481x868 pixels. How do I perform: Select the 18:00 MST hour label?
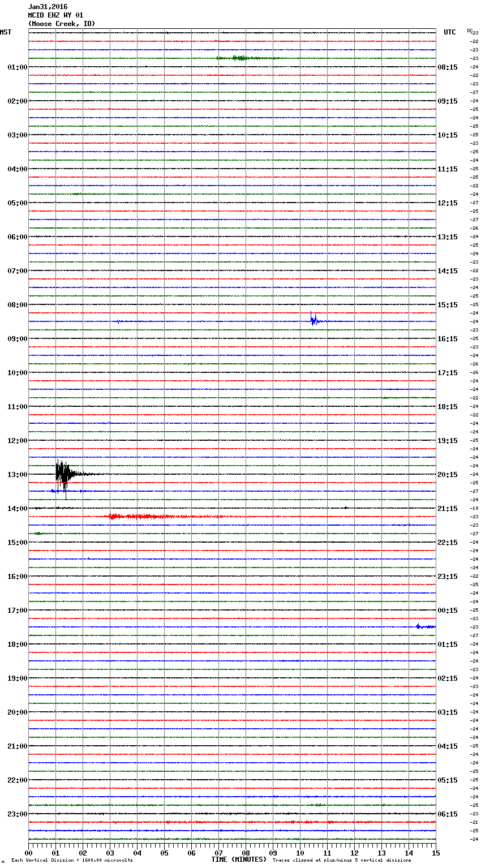tap(17, 644)
